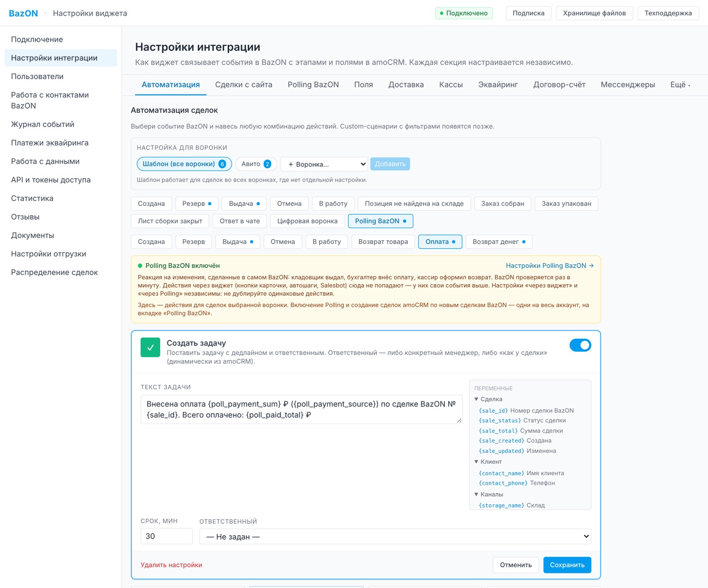The height and width of the screenshot is (588, 708).
Task: Open Хранилище файлов
Action: tap(594, 13)
